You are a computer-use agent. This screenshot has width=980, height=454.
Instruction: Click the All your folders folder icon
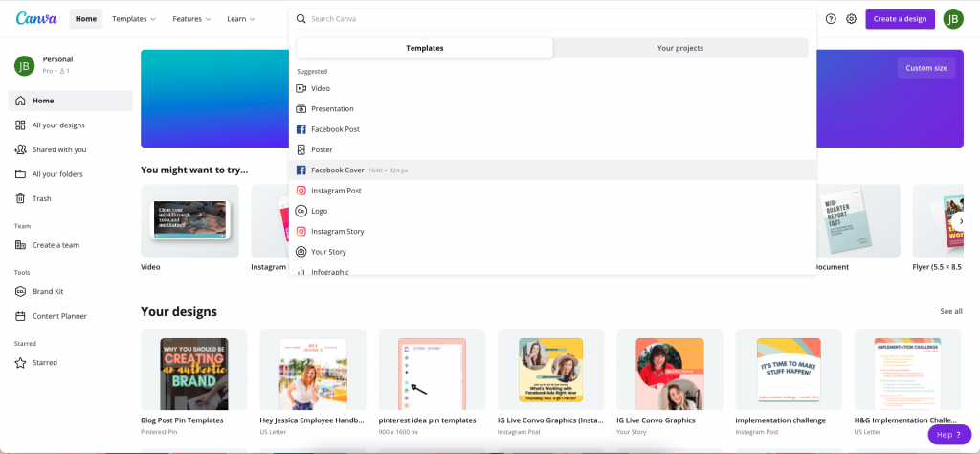click(x=21, y=174)
